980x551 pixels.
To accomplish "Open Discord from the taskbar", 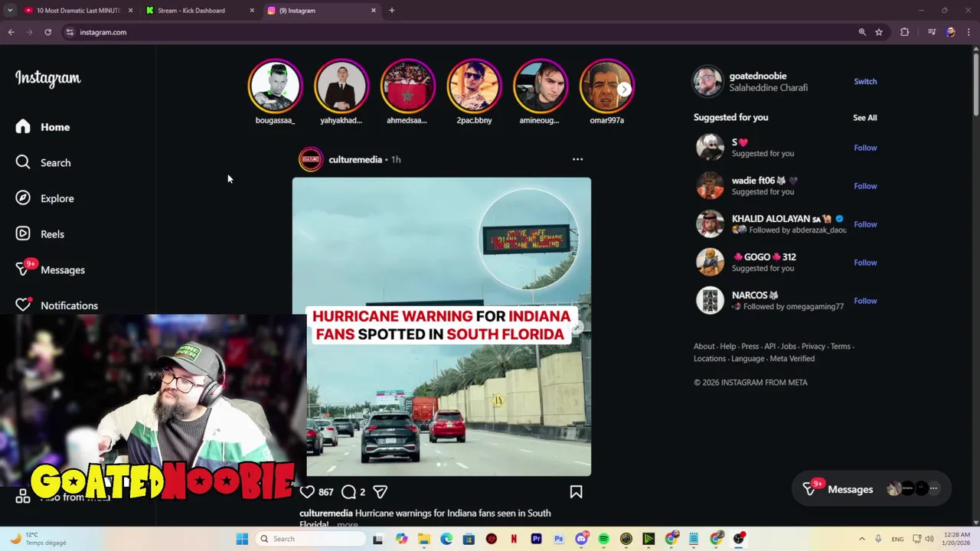I will click(581, 539).
